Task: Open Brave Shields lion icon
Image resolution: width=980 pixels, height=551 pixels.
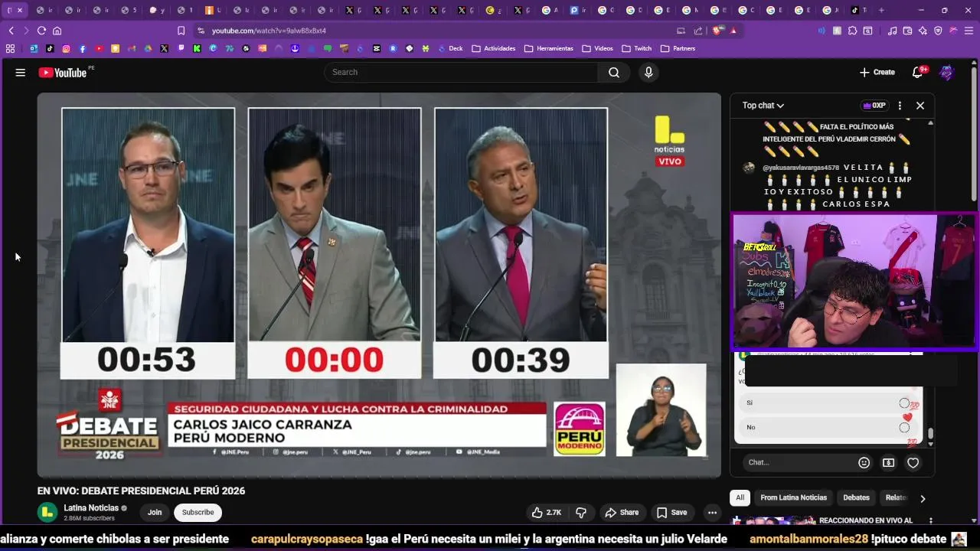Action: (x=717, y=31)
